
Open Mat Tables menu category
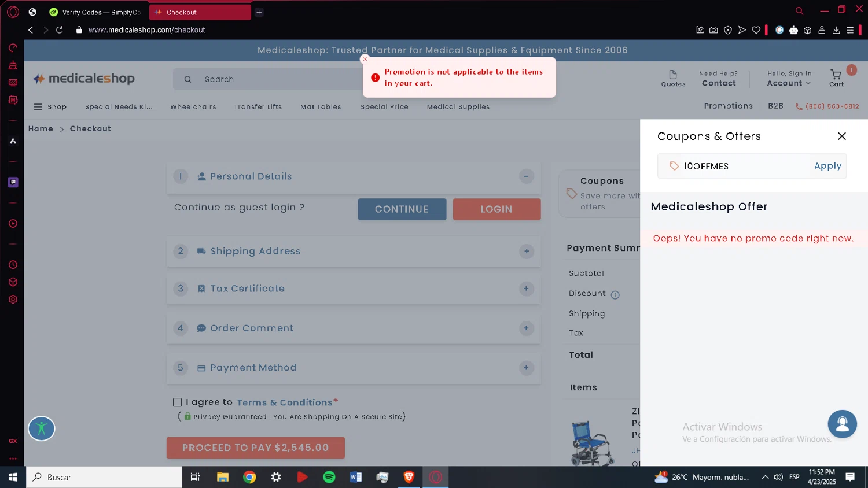[321, 107]
